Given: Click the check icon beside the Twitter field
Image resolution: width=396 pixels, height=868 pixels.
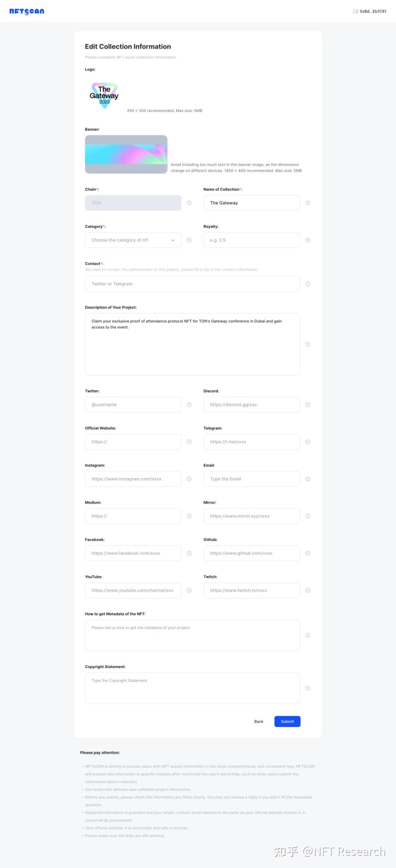Looking at the screenshot, I should [x=189, y=405].
